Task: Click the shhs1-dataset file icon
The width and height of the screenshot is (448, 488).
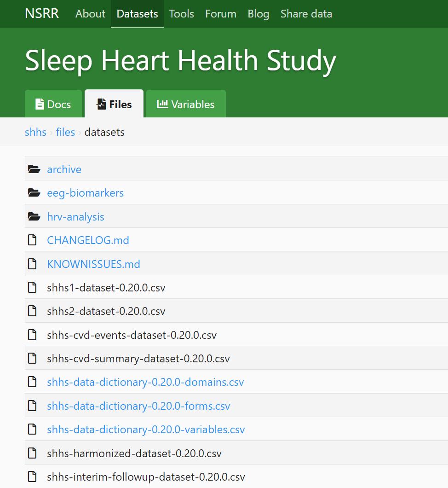Action: 32,288
